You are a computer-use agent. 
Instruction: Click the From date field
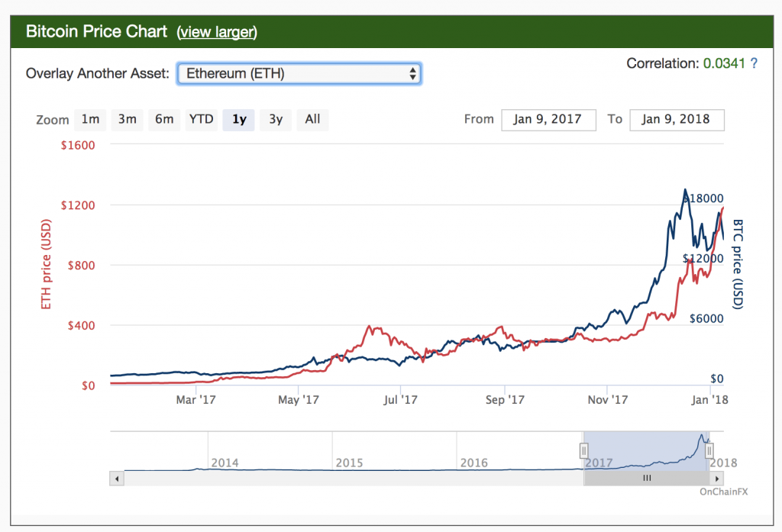pos(548,119)
